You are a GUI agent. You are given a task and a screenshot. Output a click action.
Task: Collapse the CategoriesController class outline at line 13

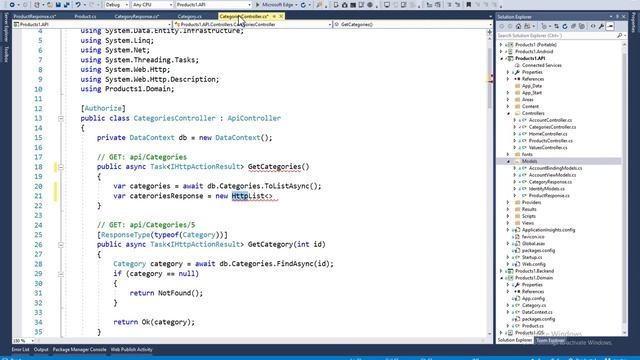click(x=61, y=118)
